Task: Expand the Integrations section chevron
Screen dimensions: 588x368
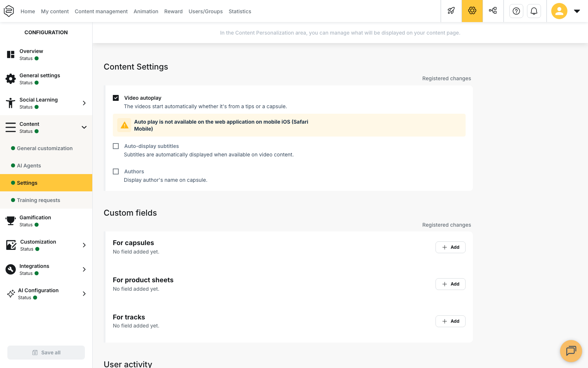Action: click(84, 269)
